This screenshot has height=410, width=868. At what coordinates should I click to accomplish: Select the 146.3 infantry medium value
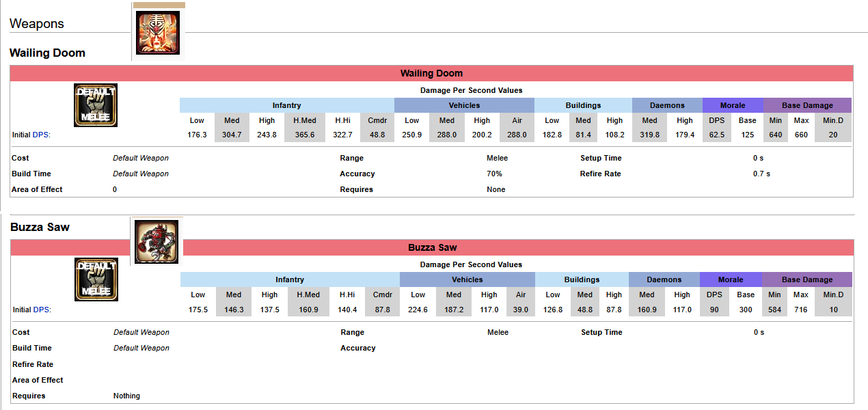[x=233, y=310]
